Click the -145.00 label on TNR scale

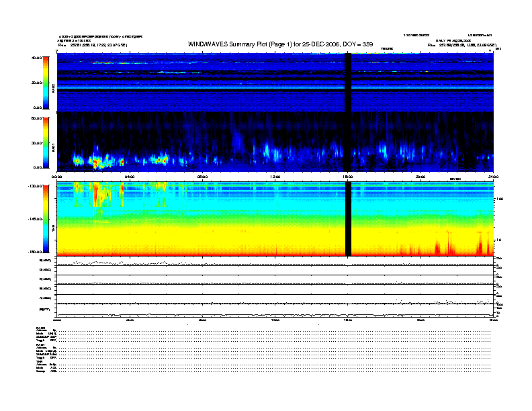[36, 219]
